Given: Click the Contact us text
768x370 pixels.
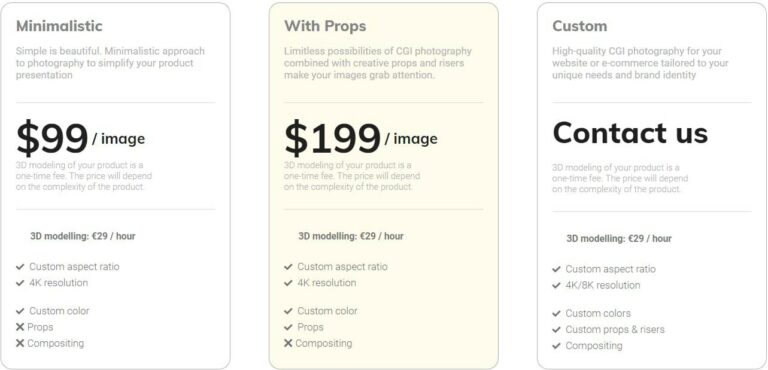Looking at the screenshot, I should click(x=630, y=133).
